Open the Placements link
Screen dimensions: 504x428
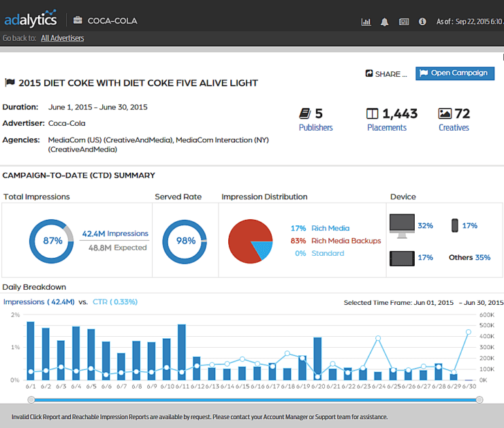click(x=387, y=128)
